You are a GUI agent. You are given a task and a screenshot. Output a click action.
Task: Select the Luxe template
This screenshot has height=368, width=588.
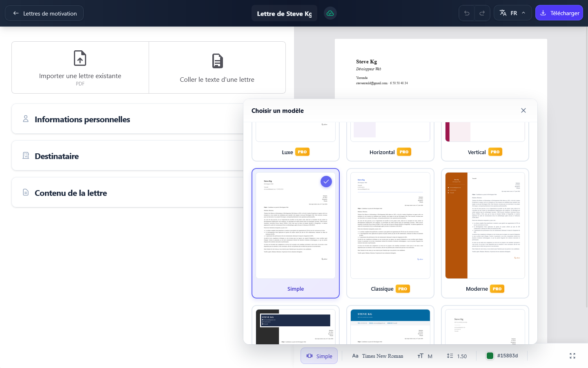click(x=296, y=141)
